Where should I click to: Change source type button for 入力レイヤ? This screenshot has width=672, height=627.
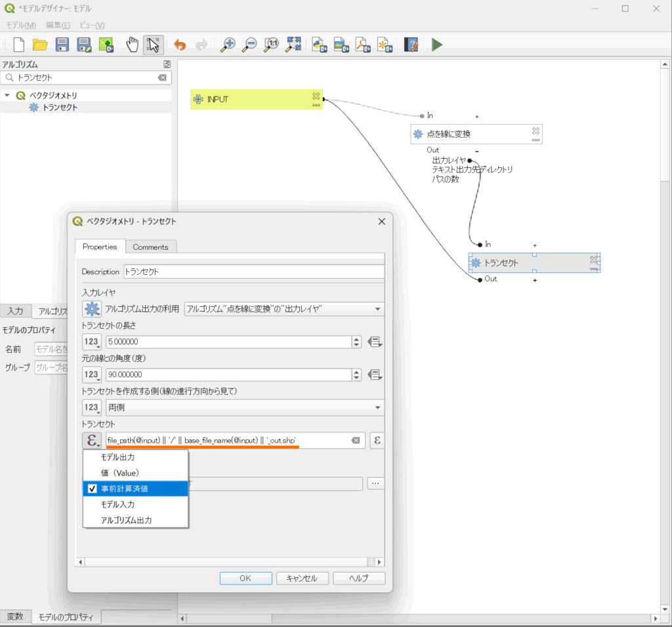[92, 309]
